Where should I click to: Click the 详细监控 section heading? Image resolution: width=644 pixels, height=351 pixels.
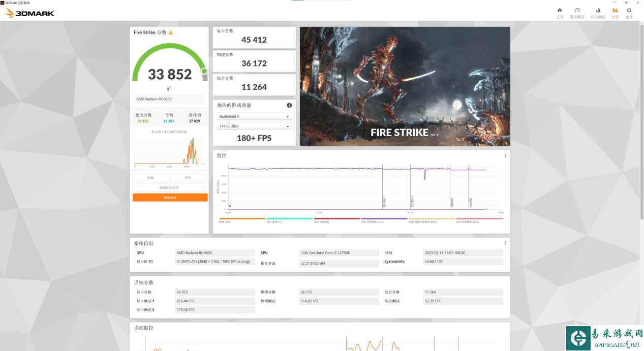[143, 328]
